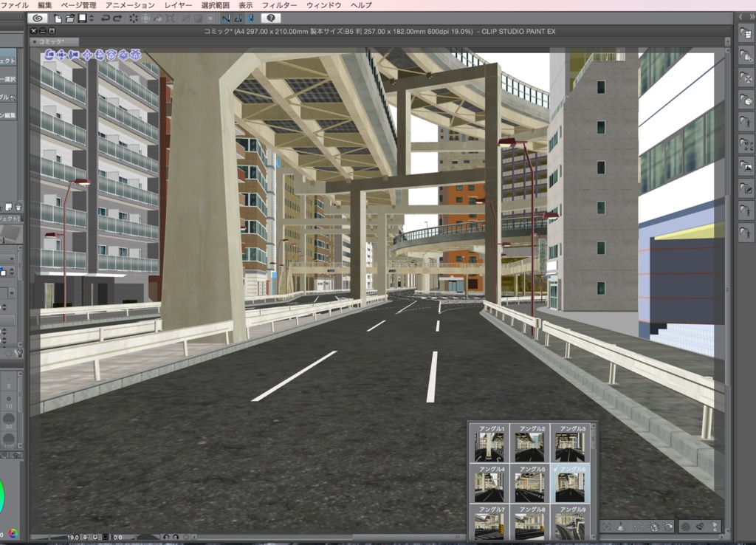The height and width of the screenshot is (545, 756).
Task: Open the zoom percentage control at the bottom bar
Action: tap(74, 538)
